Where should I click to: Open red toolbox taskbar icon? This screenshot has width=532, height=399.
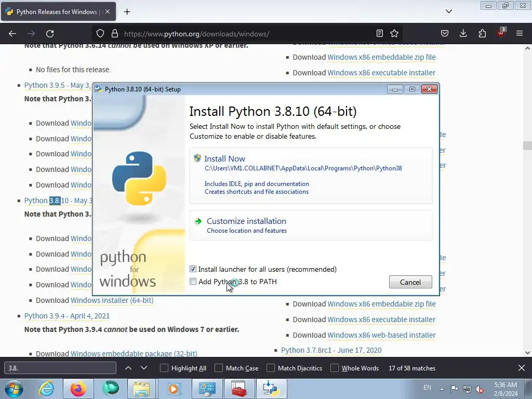[239, 389]
